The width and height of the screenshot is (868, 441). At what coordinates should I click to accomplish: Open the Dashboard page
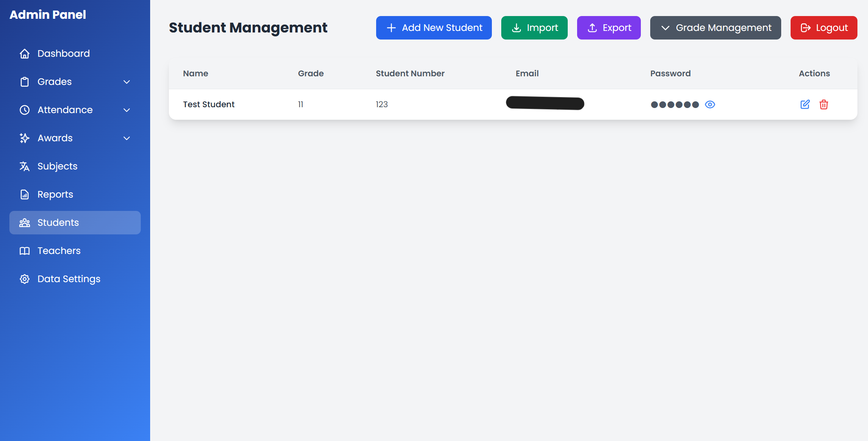coord(75,54)
